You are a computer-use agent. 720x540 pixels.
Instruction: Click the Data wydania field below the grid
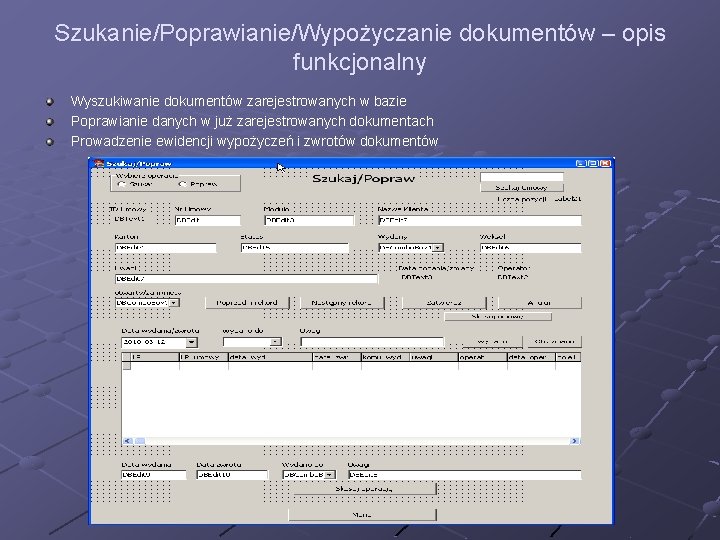click(154, 475)
